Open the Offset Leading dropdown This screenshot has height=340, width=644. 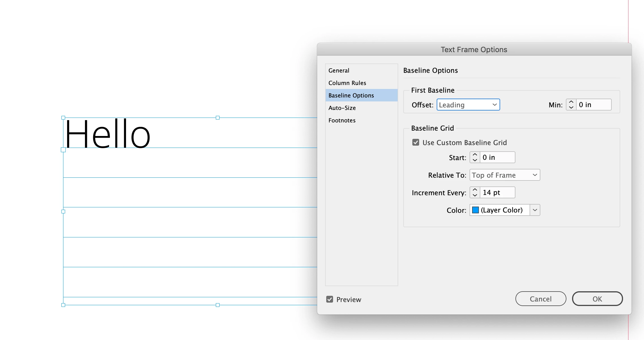point(468,105)
